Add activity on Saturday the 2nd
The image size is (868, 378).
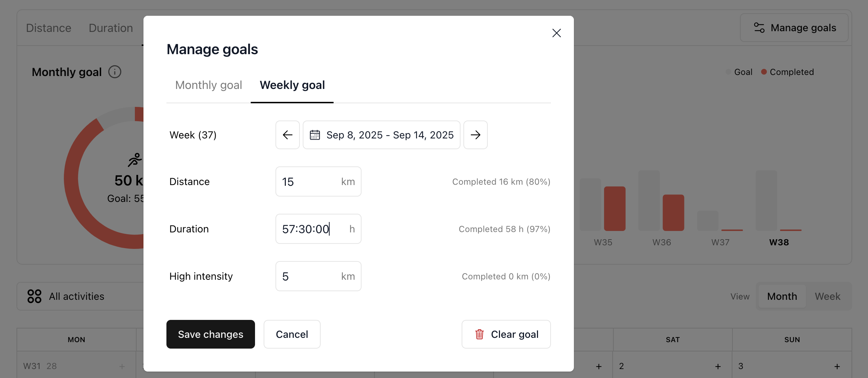(718, 366)
